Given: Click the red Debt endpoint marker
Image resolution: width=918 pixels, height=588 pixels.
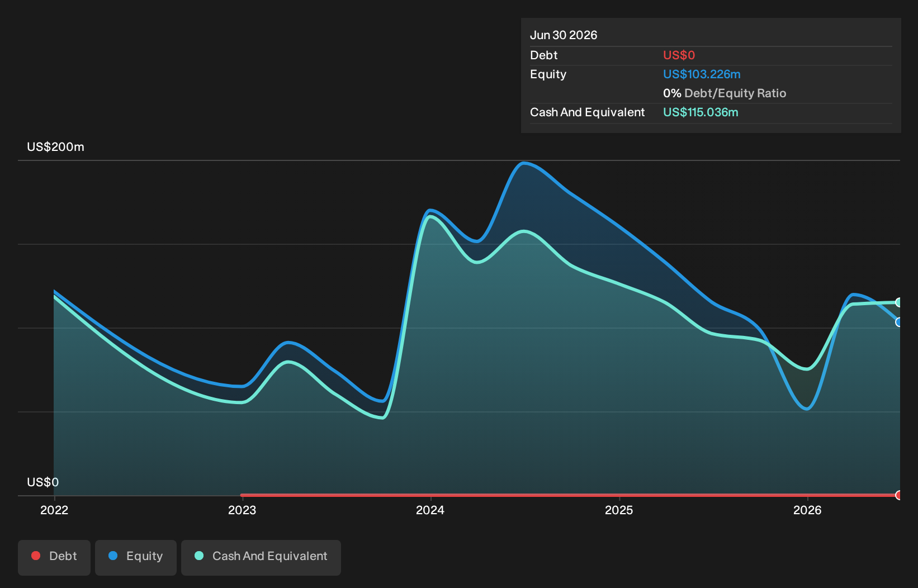Looking at the screenshot, I should 899,495.
